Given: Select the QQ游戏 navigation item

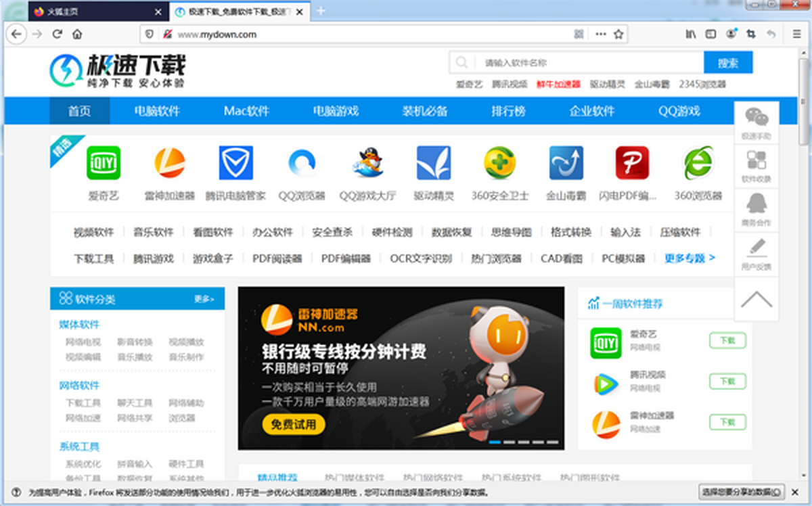Looking at the screenshot, I should coord(679,111).
